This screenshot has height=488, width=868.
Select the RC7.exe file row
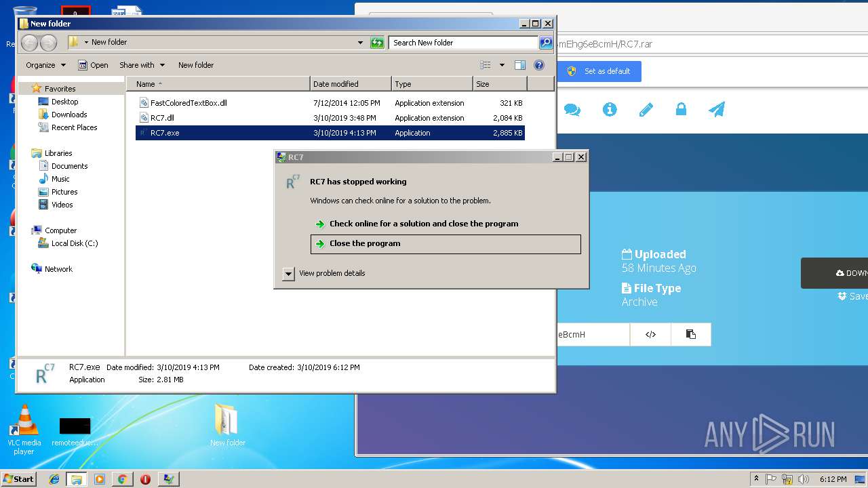tap(330, 133)
